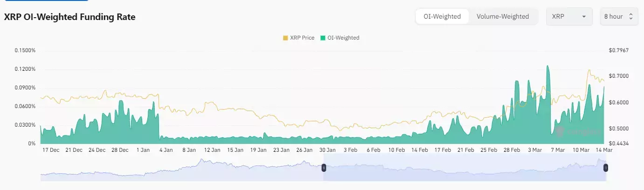Click the 0.1500% y-axis label
Screen dimensions: 644x190
25,50
